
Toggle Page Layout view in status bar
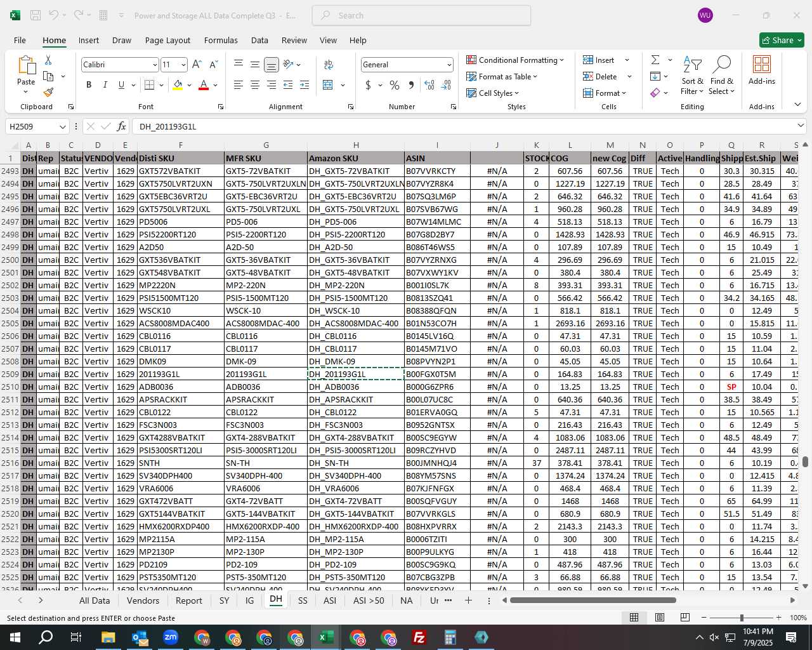tap(659, 618)
